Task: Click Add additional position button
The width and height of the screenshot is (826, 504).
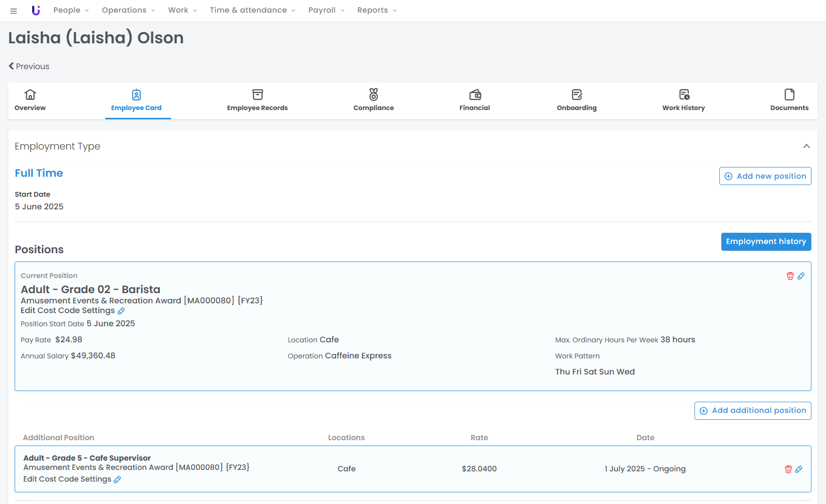Action: point(752,411)
